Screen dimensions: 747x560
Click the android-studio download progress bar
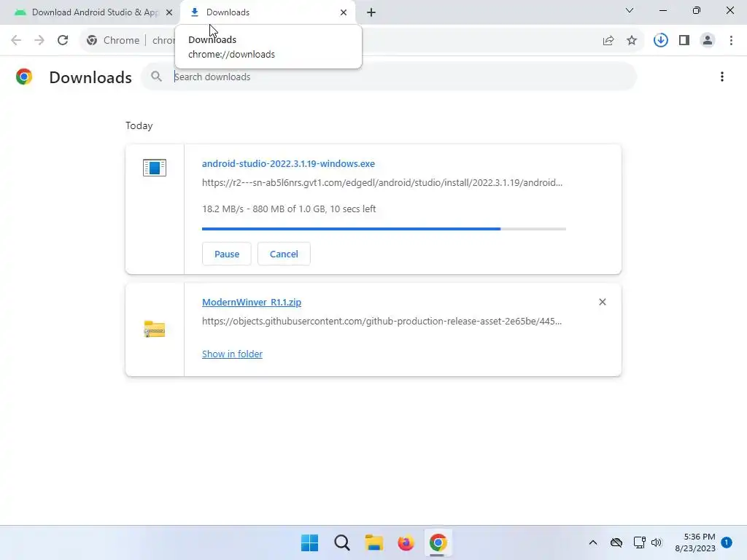(384, 229)
